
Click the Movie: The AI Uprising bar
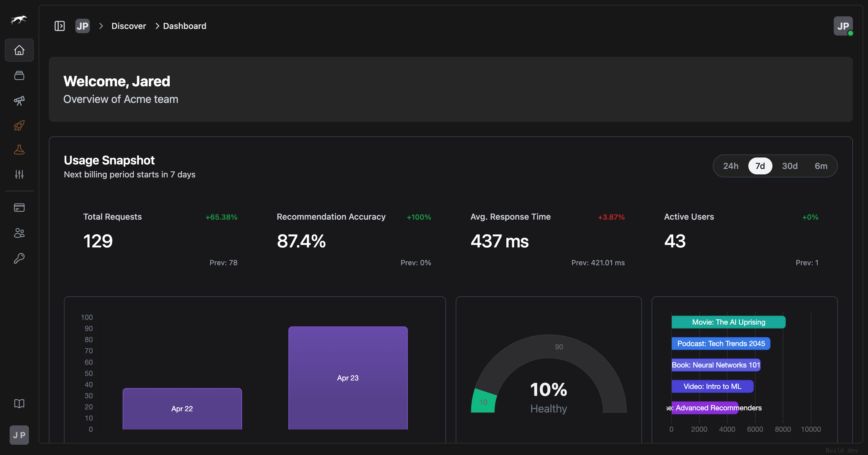728,322
